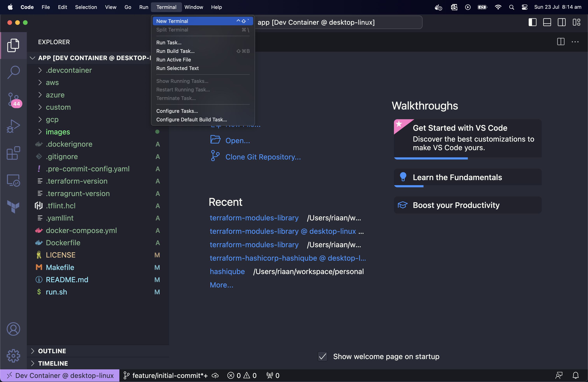Open errors and warnings count in status bar
The image size is (588, 382).
(242, 375)
